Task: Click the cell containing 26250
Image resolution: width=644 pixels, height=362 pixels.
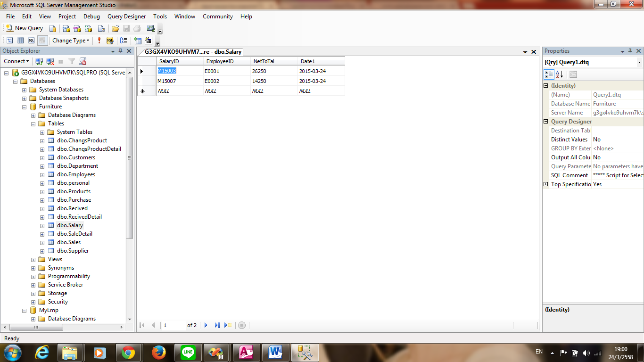Action: (x=274, y=71)
